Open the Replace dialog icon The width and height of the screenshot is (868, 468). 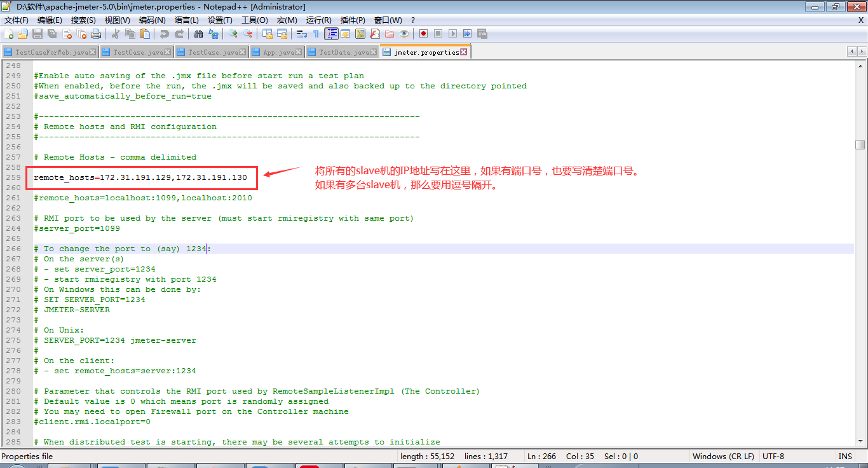click(x=214, y=34)
